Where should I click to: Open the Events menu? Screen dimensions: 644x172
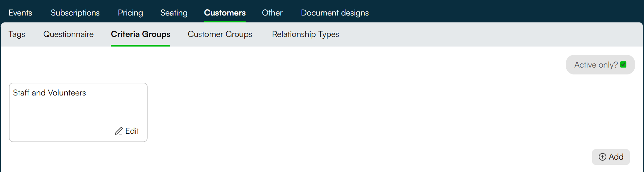point(20,13)
